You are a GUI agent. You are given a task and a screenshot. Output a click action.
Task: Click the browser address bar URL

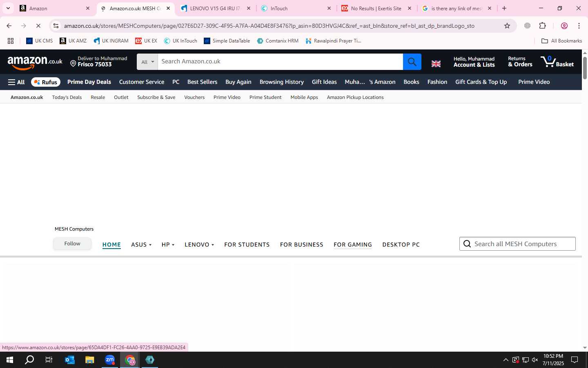pos(269,26)
